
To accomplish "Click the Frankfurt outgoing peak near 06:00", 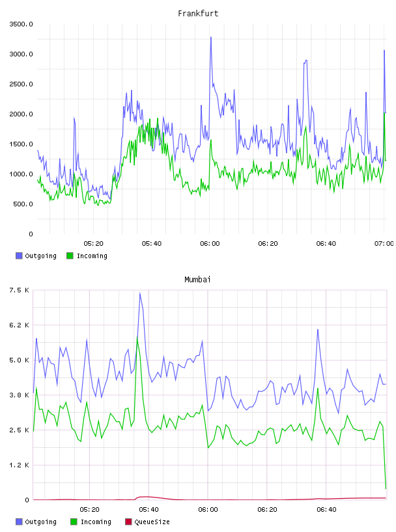I will coord(211,37).
